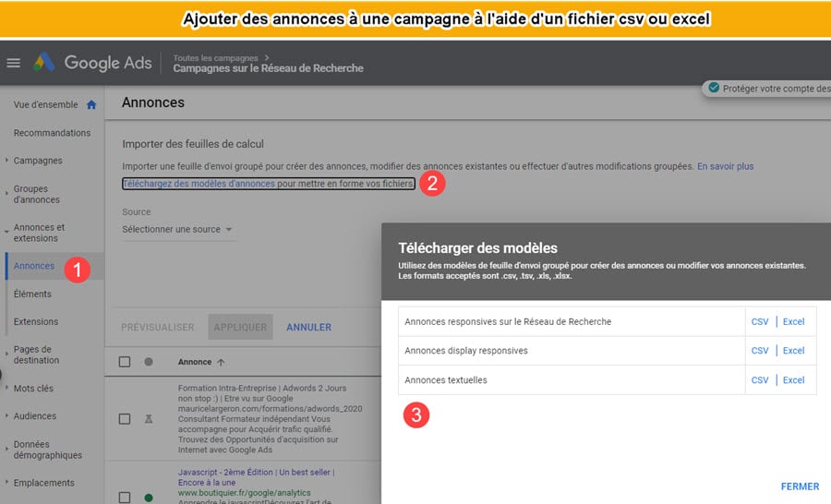Expand the Emplacements sidebar section
Screen dimensions: 831x504
pyautogui.click(x=6, y=482)
